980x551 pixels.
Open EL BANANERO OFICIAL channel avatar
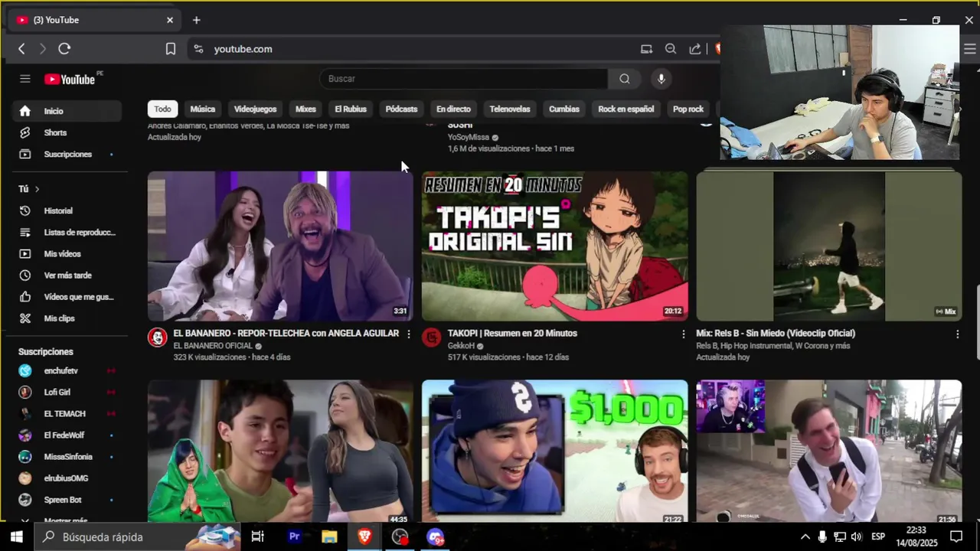coord(158,337)
